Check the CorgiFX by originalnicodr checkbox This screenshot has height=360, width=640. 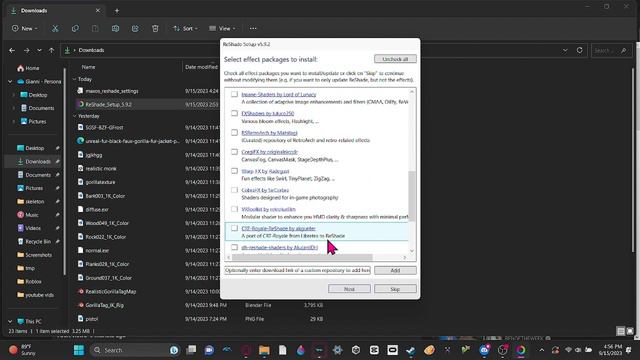[x=234, y=152]
